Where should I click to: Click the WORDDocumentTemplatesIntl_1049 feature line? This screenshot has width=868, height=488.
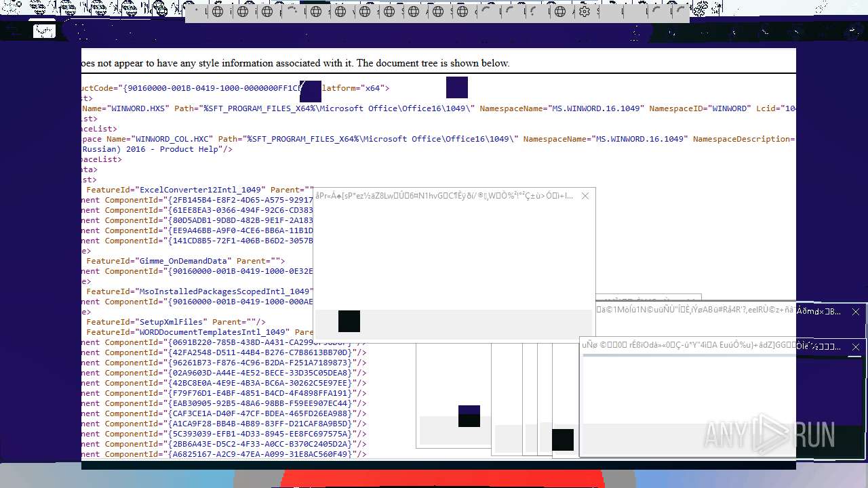(199, 332)
